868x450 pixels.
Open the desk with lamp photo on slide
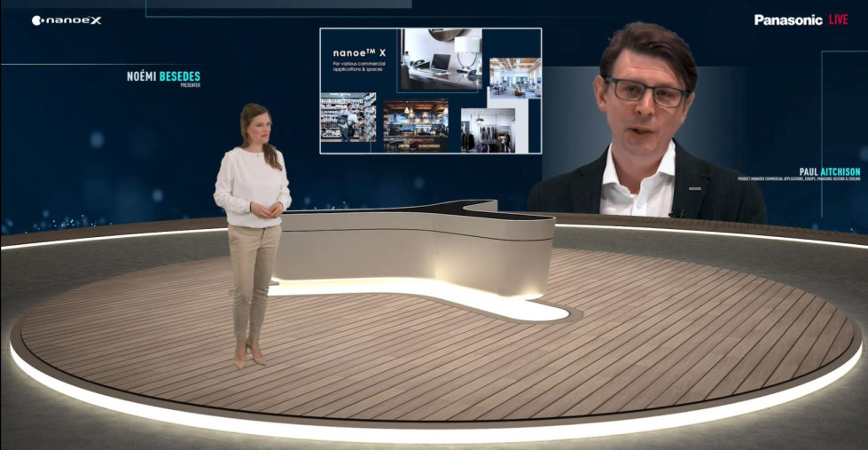(442, 59)
